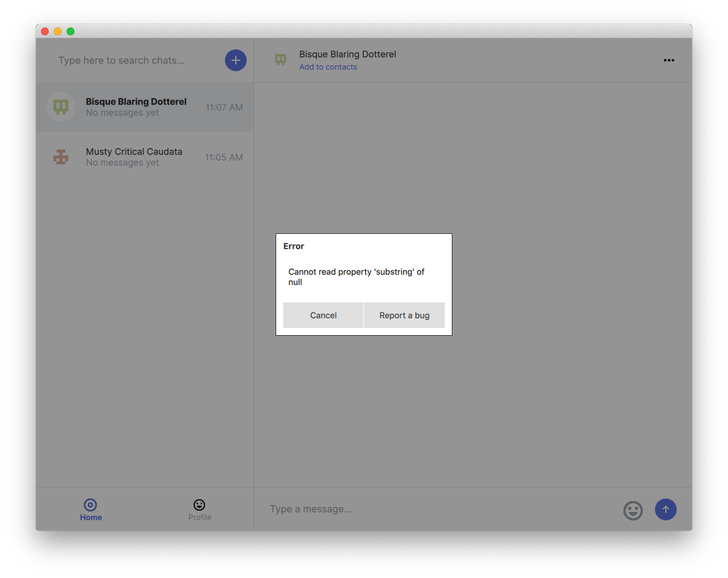Select the 'Cannot read property' error message

coord(356,277)
